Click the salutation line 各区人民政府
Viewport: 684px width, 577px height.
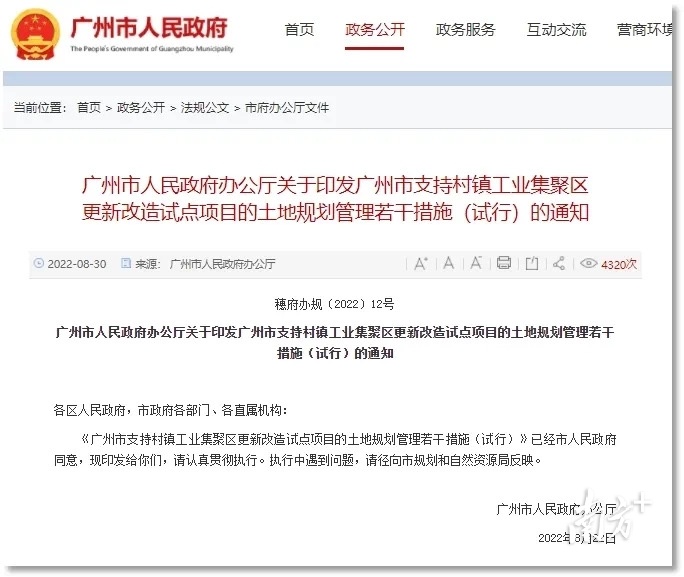(171, 410)
